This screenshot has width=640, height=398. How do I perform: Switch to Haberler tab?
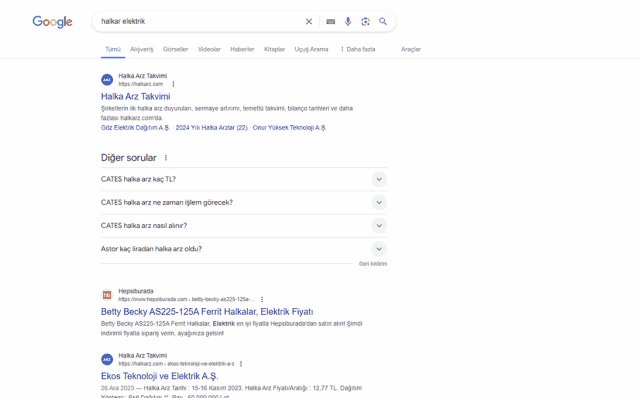click(242, 49)
